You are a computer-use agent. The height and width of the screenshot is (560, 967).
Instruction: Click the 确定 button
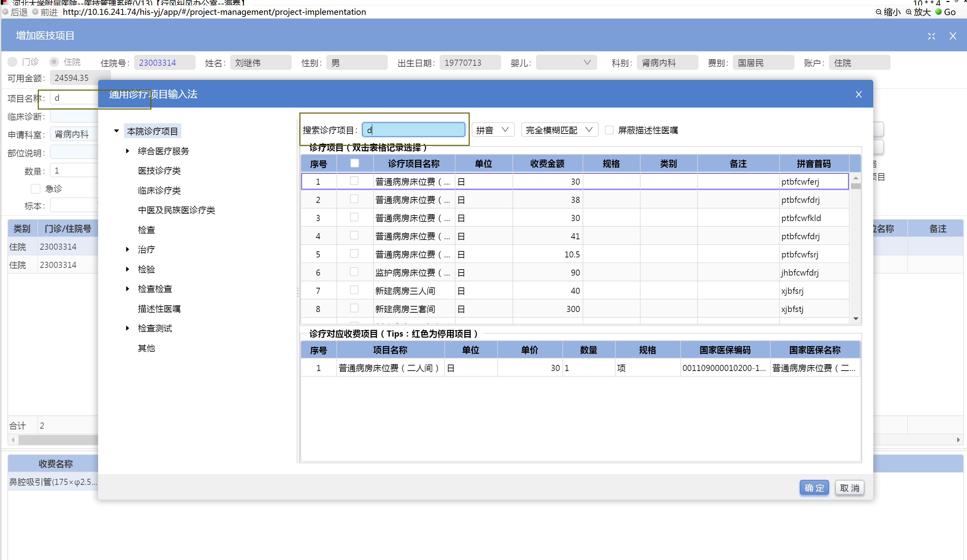coord(814,488)
